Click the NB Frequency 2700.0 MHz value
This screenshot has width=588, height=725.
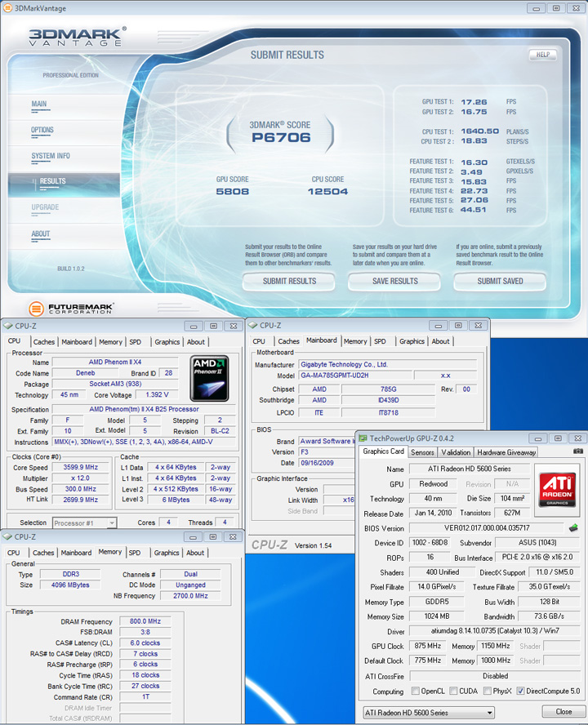[x=190, y=595]
